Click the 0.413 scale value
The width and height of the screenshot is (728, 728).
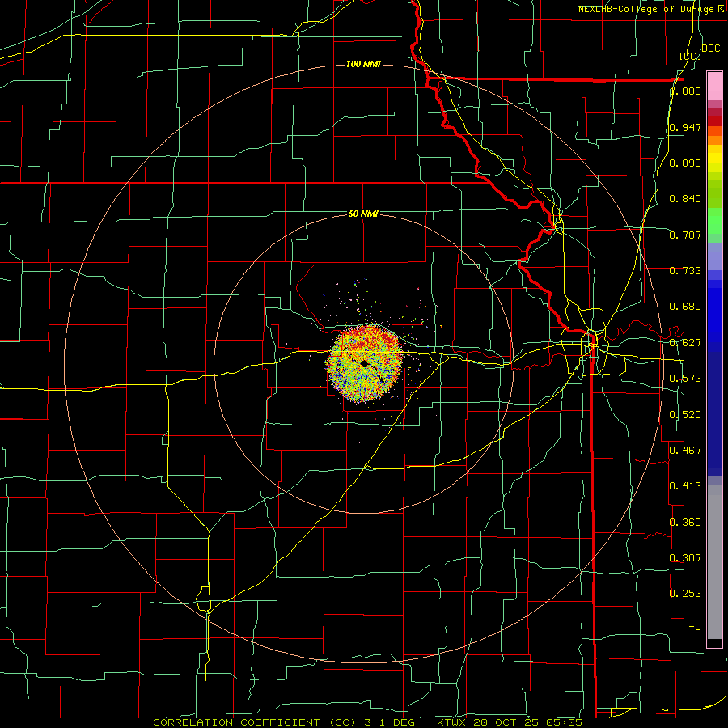pyautogui.click(x=685, y=485)
